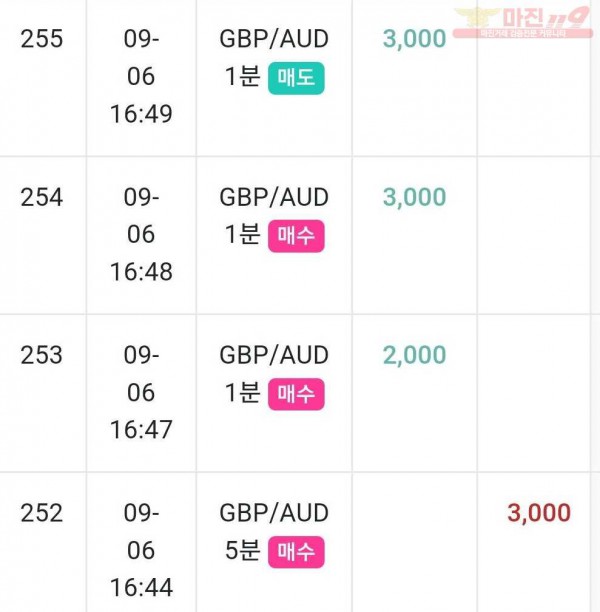Click the 마진119 watermark logo
The image size is (600, 612).
click(x=523, y=22)
